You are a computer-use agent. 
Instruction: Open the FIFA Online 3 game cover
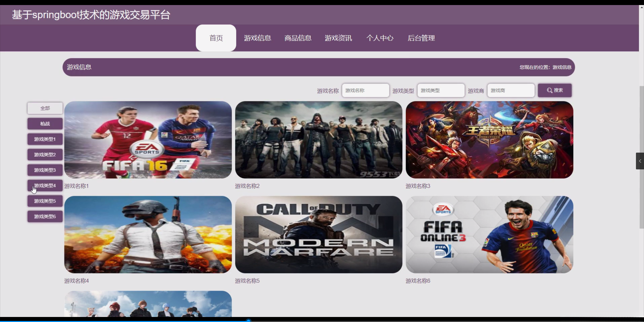coord(489,234)
